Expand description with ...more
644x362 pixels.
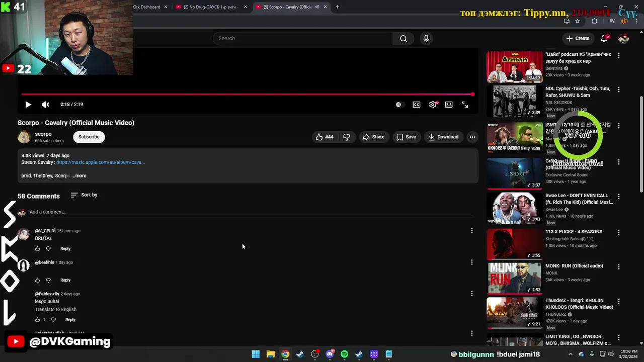tap(79, 176)
